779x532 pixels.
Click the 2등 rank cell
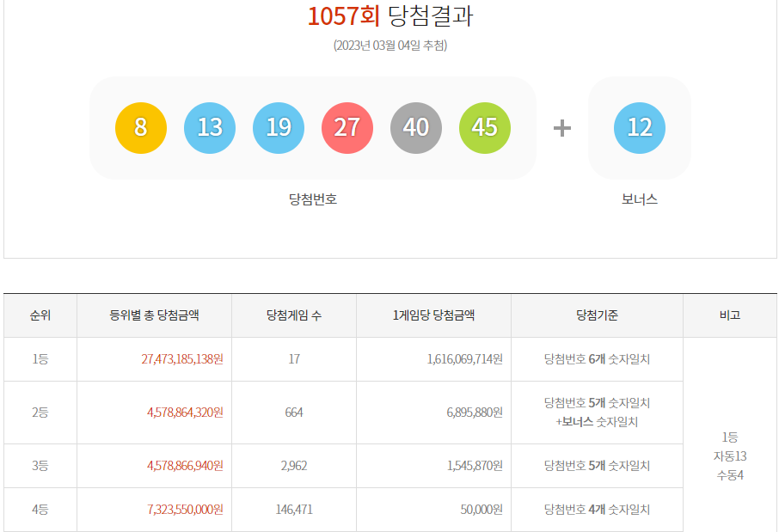point(40,413)
